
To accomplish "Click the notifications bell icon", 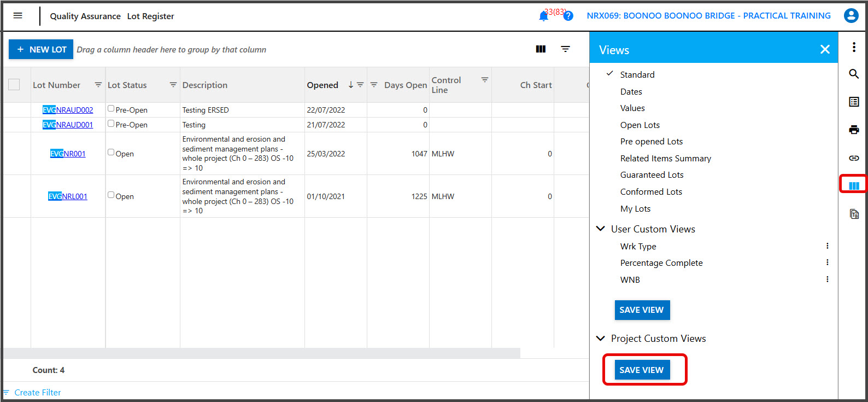I will (543, 16).
